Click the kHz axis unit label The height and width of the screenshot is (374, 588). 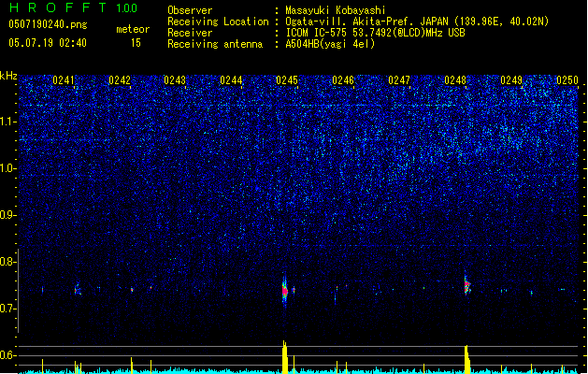8,76
